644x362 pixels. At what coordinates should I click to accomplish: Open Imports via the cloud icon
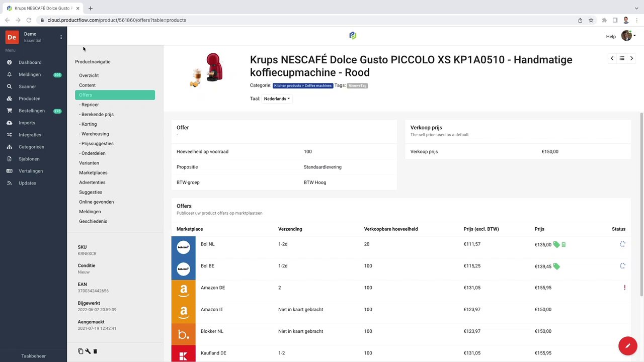coord(10,123)
